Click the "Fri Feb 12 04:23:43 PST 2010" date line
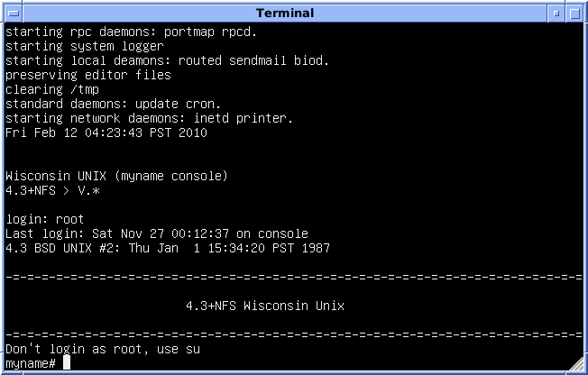 click(106, 133)
